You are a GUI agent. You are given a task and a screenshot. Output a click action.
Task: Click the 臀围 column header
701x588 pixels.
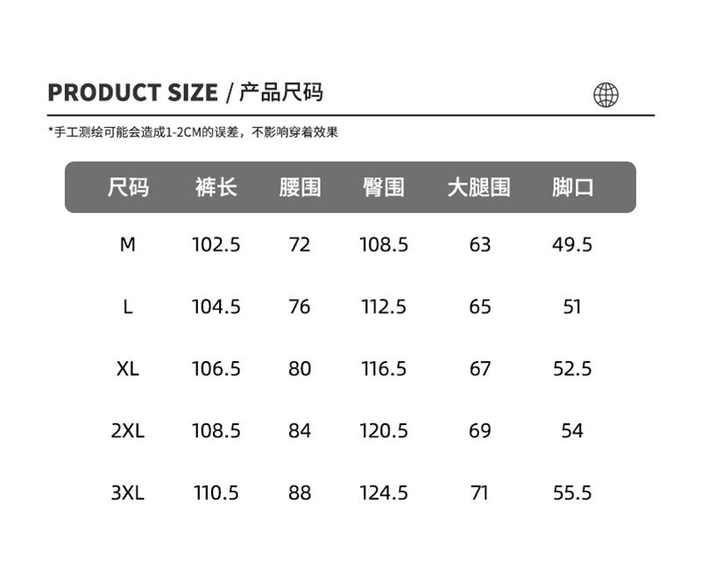pyautogui.click(x=384, y=187)
